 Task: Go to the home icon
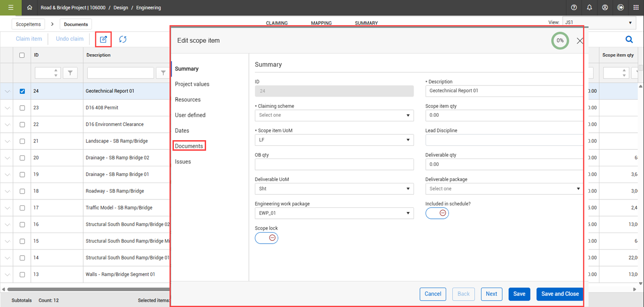pyautogui.click(x=30, y=7)
